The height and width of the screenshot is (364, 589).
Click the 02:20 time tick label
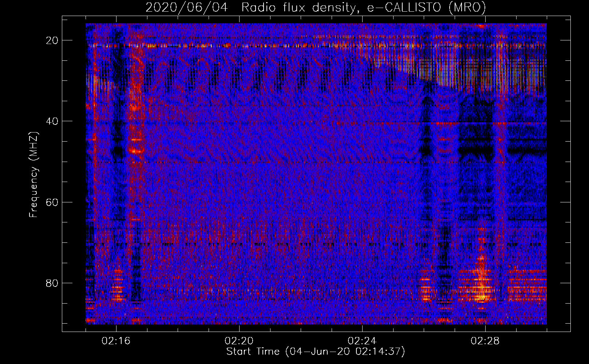[239, 341]
